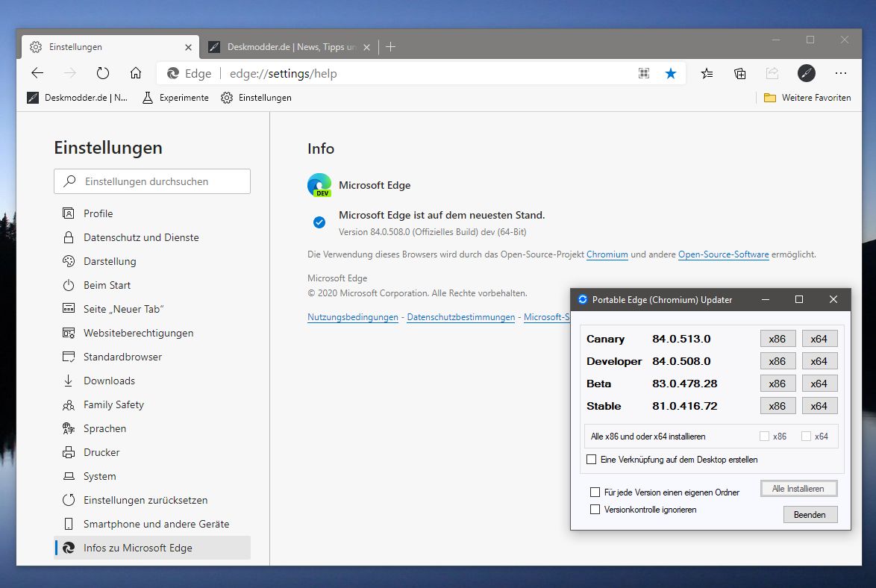
Task: Click x64 button for Stable channel
Action: pyautogui.click(x=819, y=406)
